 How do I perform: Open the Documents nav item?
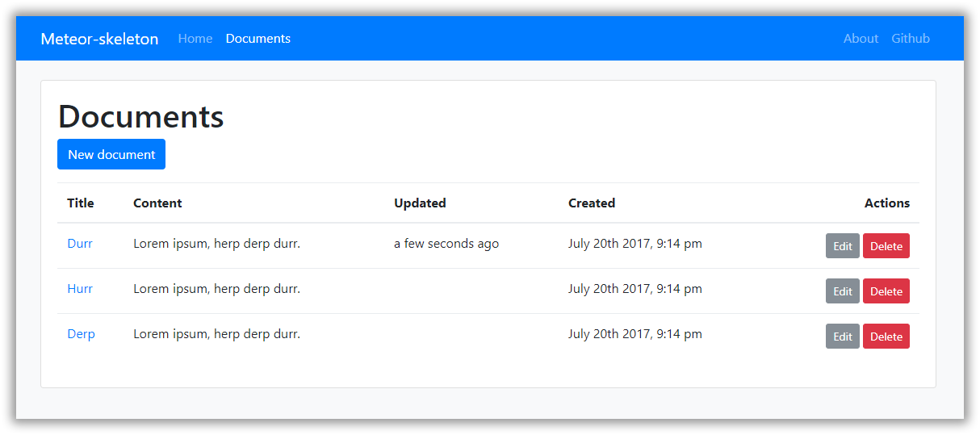pyautogui.click(x=258, y=39)
